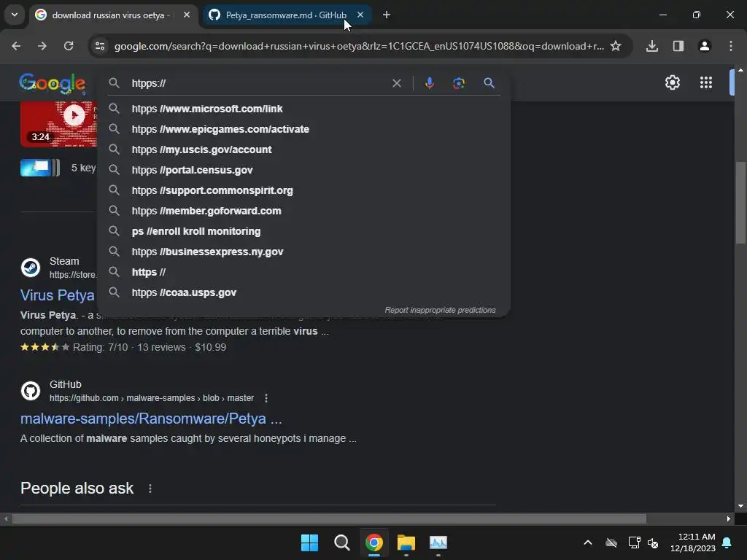Clear the search box with the X
This screenshot has width=747, height=560.
396,83
